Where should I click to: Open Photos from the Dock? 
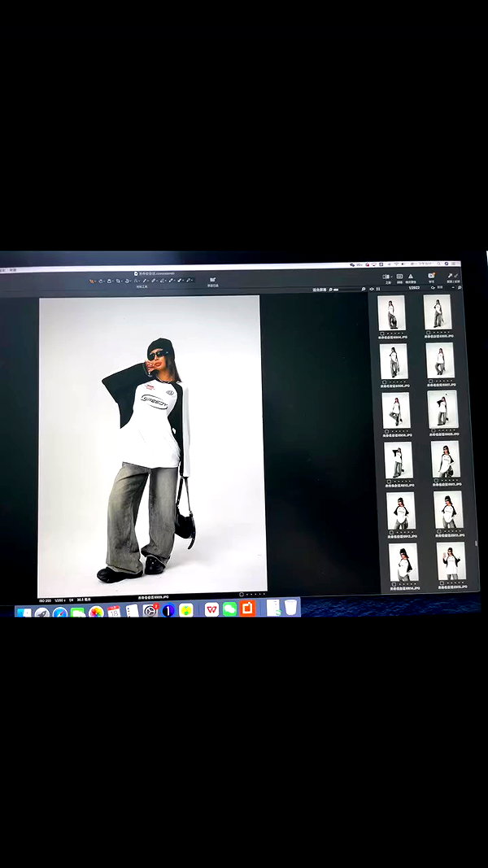coord(96,613)
